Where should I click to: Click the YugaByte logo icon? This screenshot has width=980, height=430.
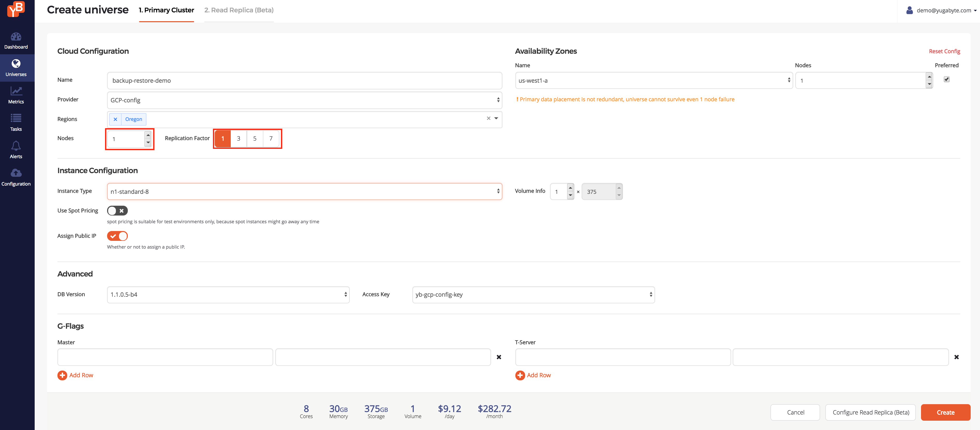[16, 9]
